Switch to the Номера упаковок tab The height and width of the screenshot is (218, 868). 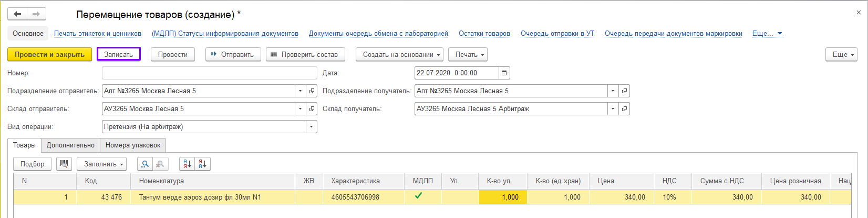coord(133,145)
